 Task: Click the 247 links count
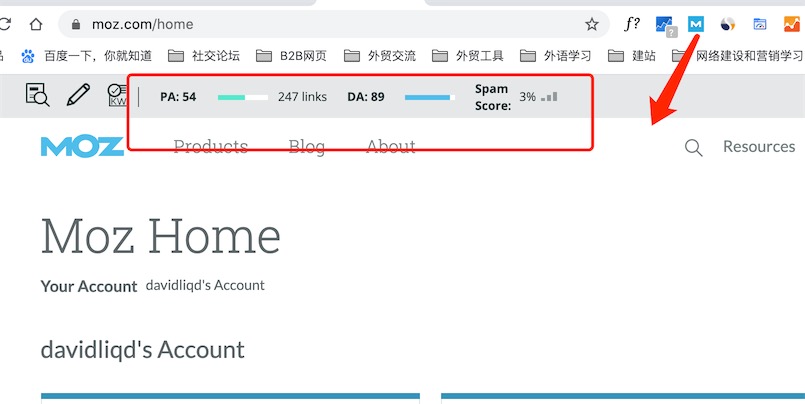(302, 97)
